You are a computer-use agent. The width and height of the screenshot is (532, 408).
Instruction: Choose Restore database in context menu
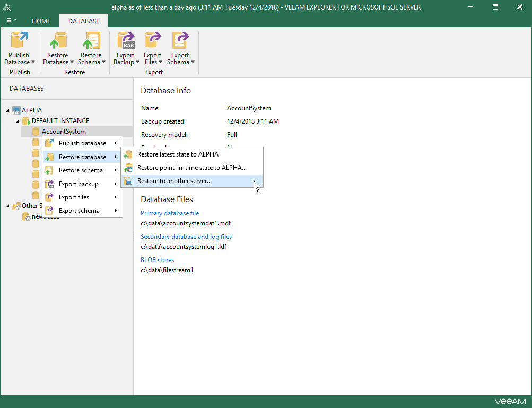click(82, 157)
